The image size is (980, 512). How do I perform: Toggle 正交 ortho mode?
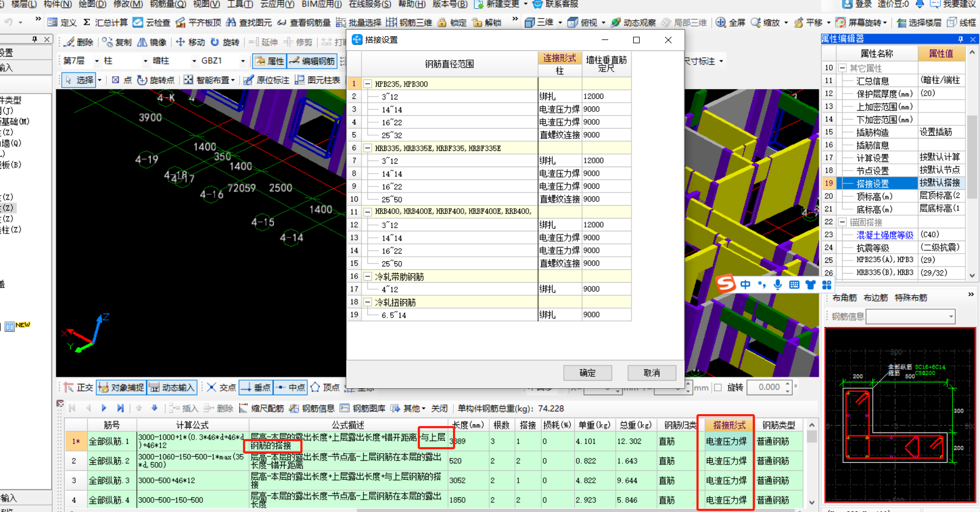(78, 387)
